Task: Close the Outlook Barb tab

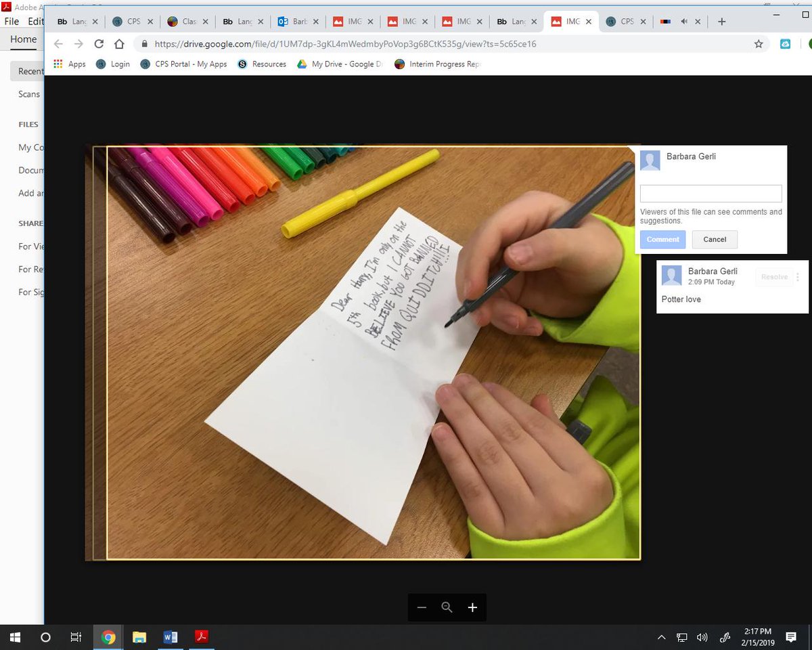Action: click(x=316, y=22)
